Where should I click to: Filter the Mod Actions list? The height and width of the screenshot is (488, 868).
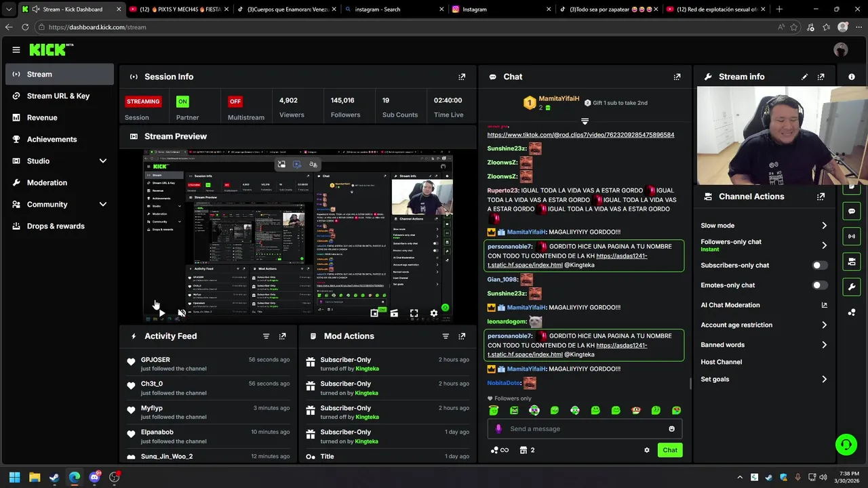[446, 336]
